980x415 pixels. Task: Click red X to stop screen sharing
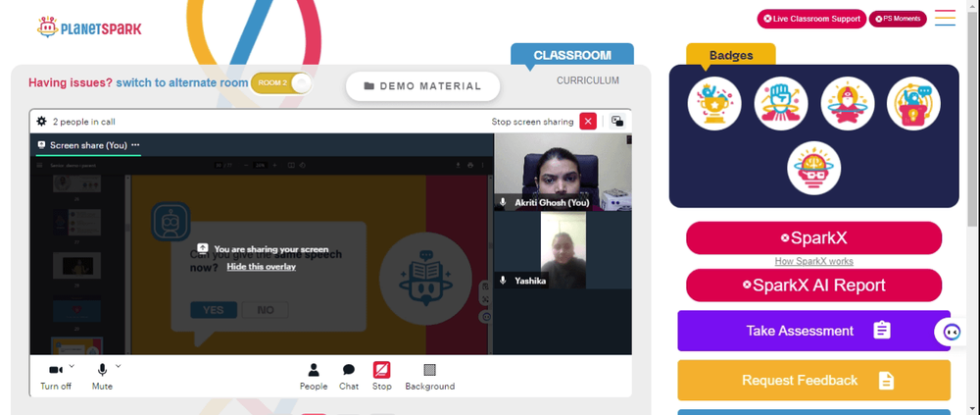pos(588,122)
